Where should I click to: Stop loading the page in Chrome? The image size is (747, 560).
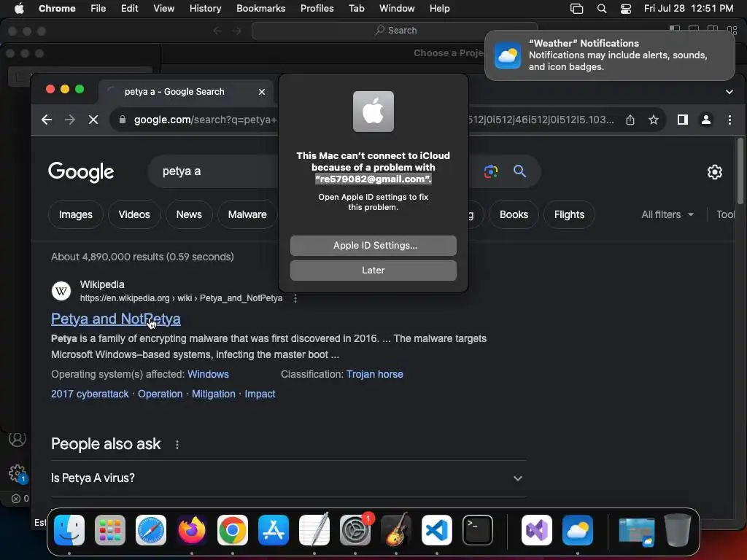point(93,120)
